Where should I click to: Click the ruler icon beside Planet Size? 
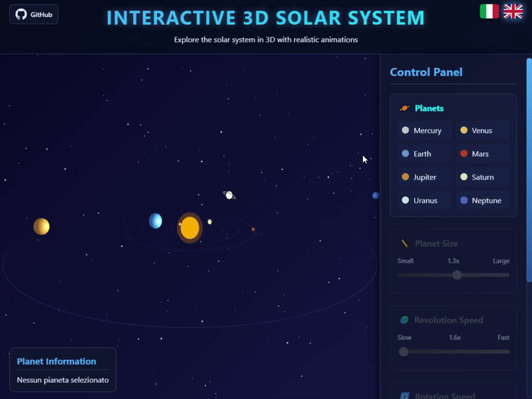pyautogui.click(x=404, y=243)
